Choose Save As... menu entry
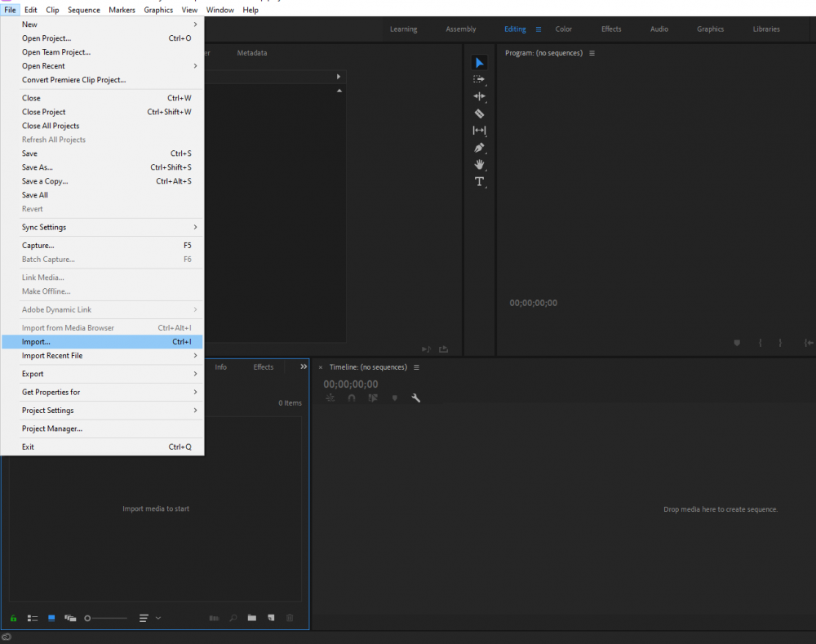Viewport: 816px width, 644px height. point(102,167)
